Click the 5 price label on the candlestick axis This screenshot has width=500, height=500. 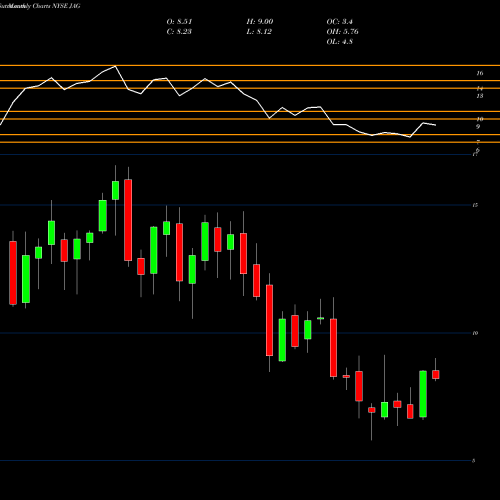(473, 461)
